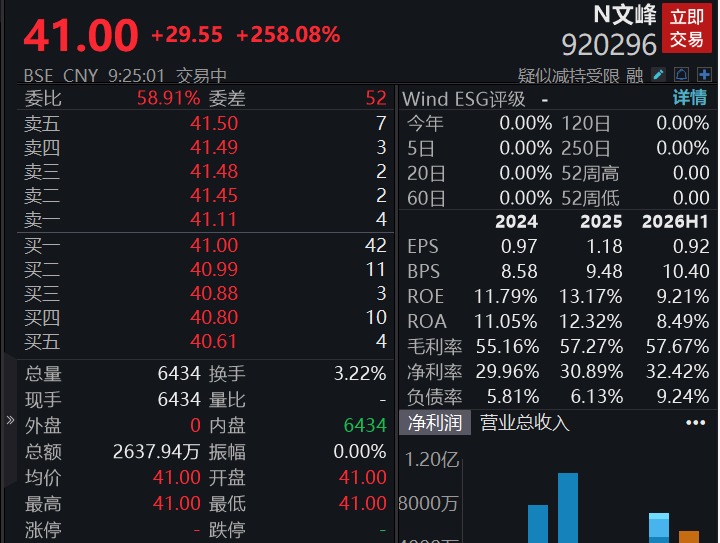Click the 疑似减持受限 label
Image resolution: width=720 pixels, height=543 pixels.
(x=569, y=76)
